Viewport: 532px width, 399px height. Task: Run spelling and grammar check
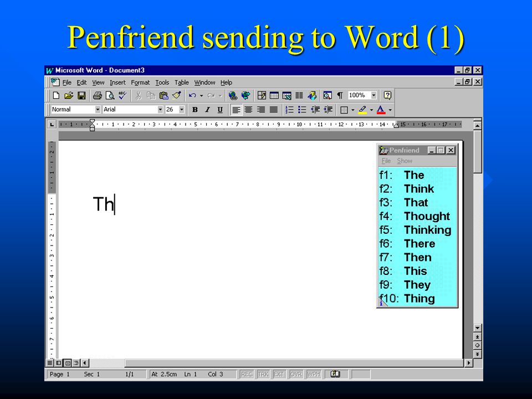[x=122, y=96]
